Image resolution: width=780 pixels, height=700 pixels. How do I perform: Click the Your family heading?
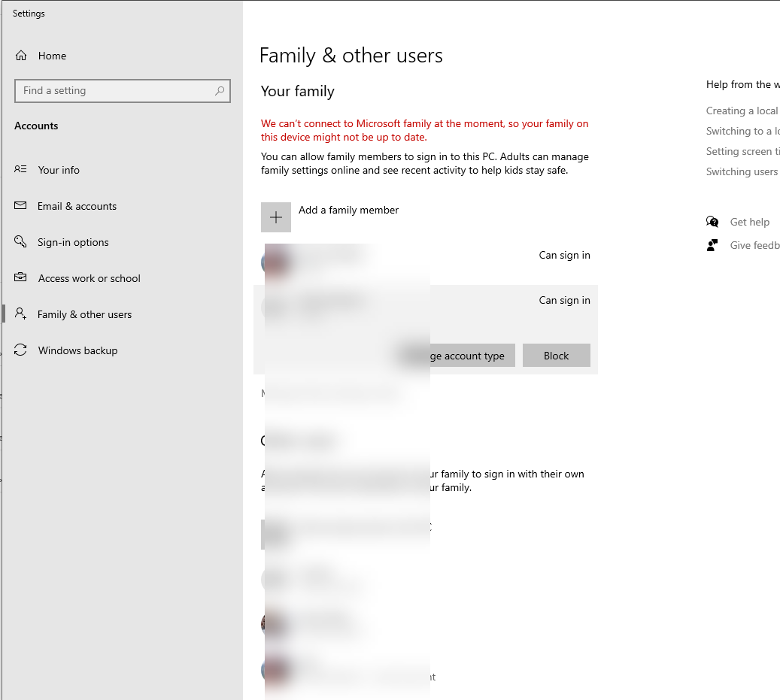pos(297,92)
